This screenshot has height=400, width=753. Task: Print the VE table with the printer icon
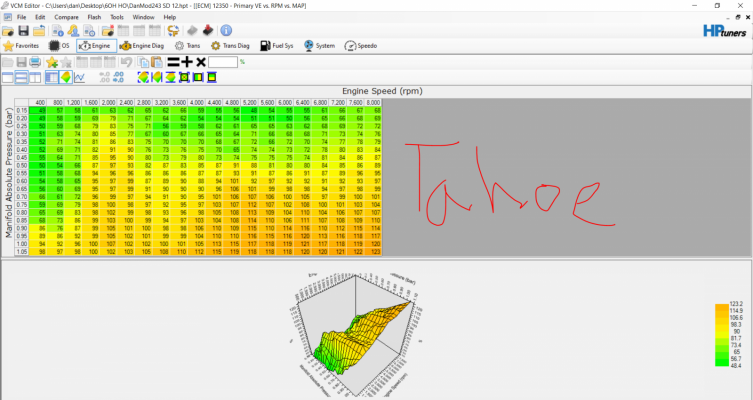(x=35, y=62)
